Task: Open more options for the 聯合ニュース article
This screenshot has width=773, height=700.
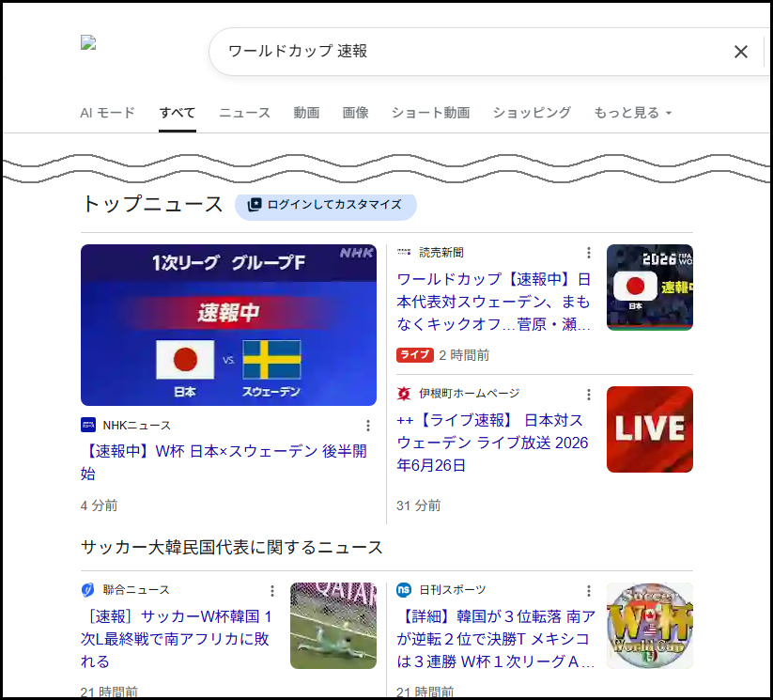Action: tap(272, 591)
